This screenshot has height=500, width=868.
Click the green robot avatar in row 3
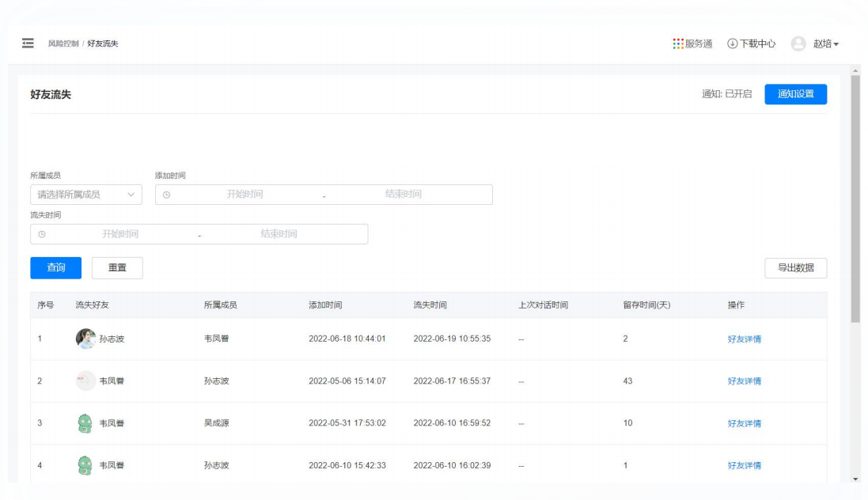(85, 423)
